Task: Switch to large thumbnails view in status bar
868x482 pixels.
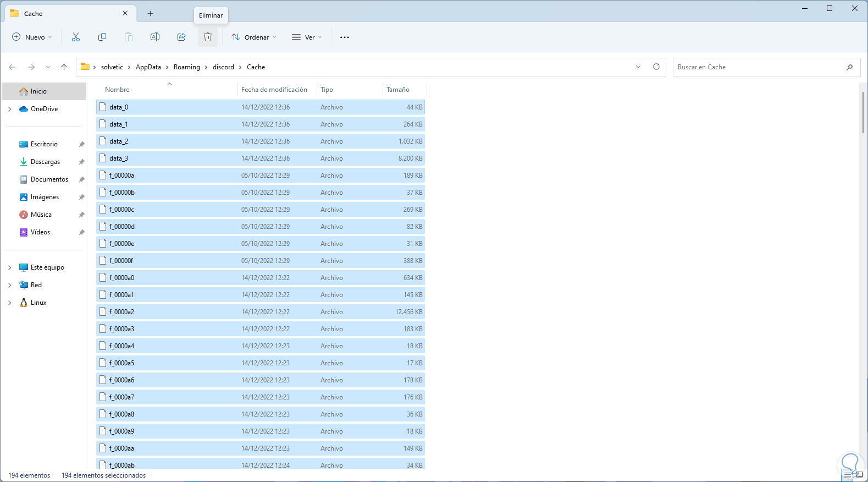Action: pos(859,475)
